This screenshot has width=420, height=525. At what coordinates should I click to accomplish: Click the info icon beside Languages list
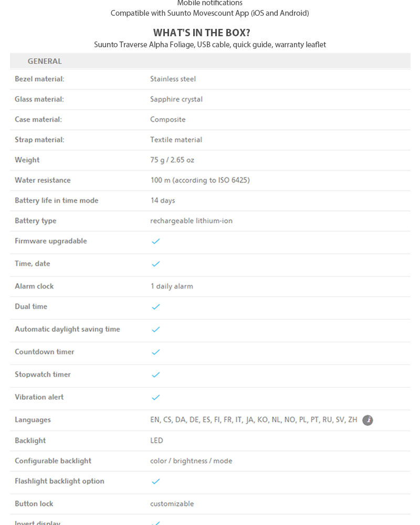[x=367, y=420]
